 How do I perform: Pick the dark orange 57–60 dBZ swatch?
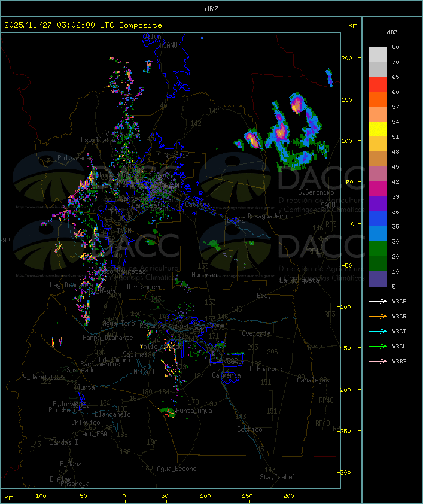(378, 99)
